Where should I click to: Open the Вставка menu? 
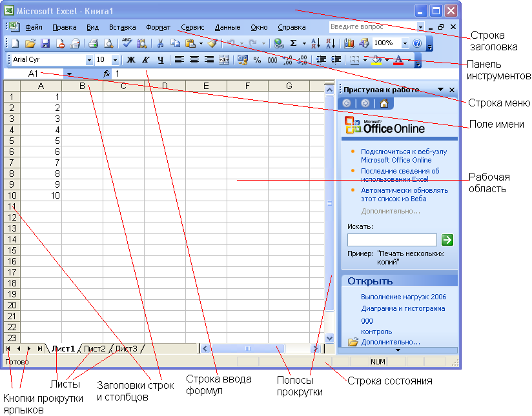pos(122,27)
